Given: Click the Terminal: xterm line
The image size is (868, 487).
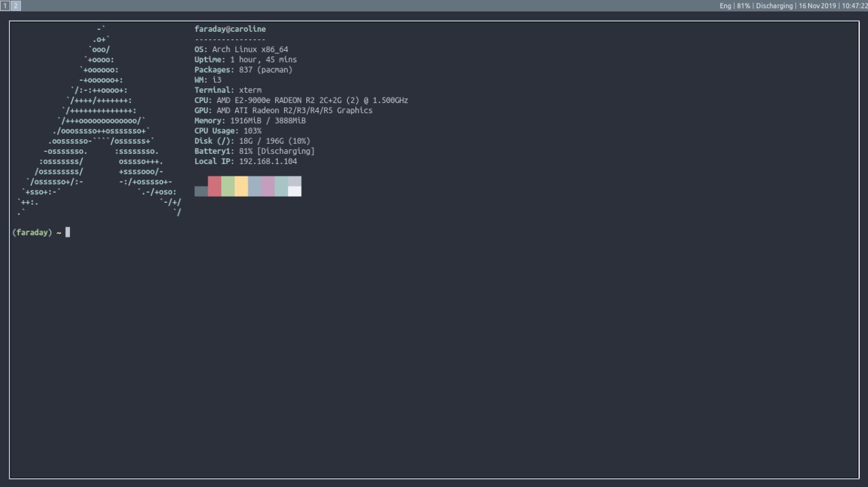Looking at the screenshot, I should point(228,90).
